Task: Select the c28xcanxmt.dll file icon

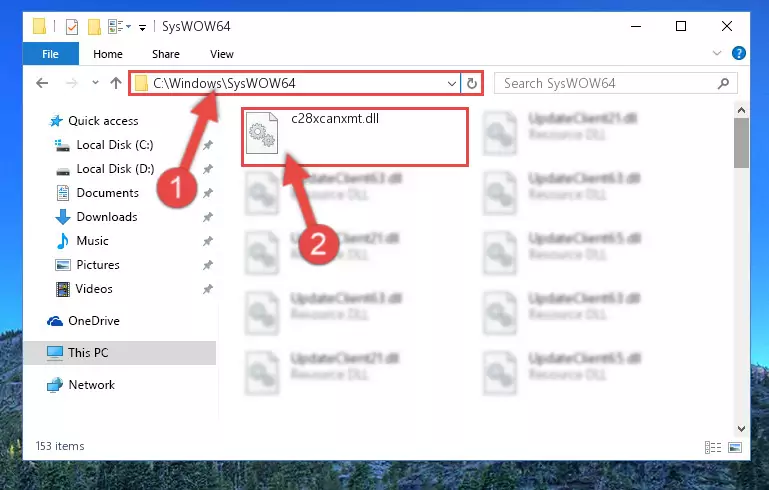Action: point(262,133)
